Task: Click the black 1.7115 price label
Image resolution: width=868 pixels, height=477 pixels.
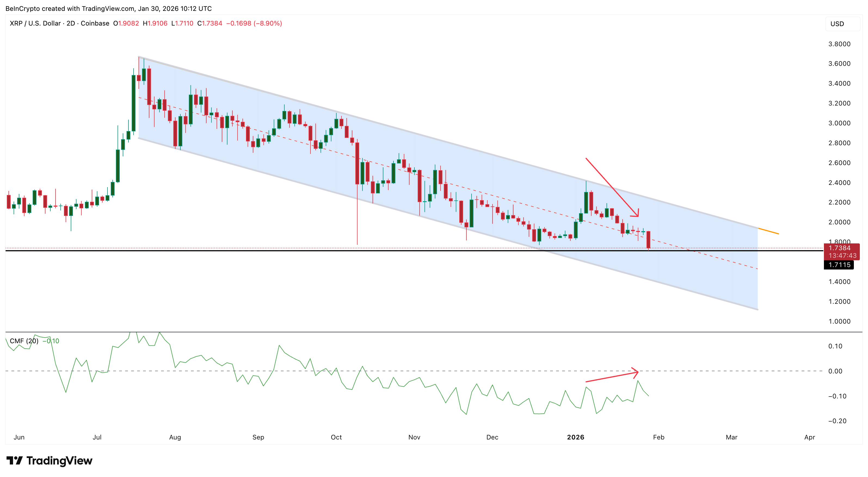Action: pos(839,265)
